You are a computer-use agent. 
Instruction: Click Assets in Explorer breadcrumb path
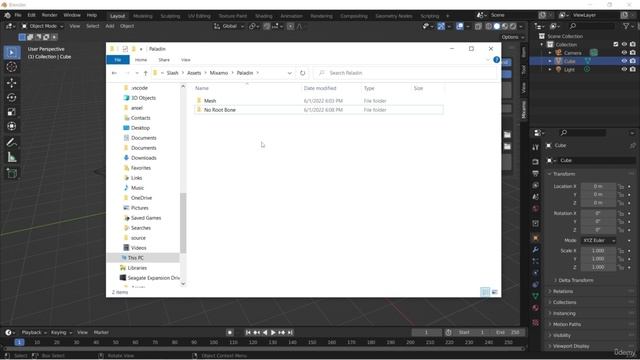pos(194,73)
